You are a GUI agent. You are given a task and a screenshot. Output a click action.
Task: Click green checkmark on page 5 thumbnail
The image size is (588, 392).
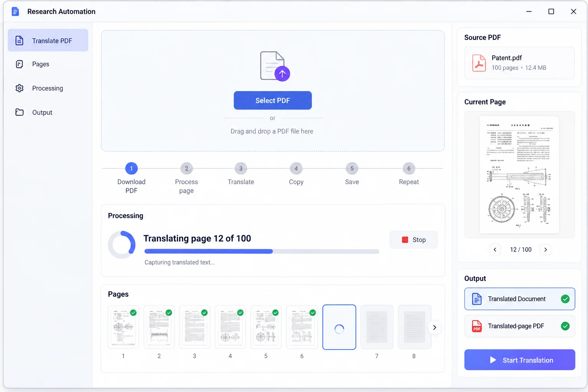point(276,313)
